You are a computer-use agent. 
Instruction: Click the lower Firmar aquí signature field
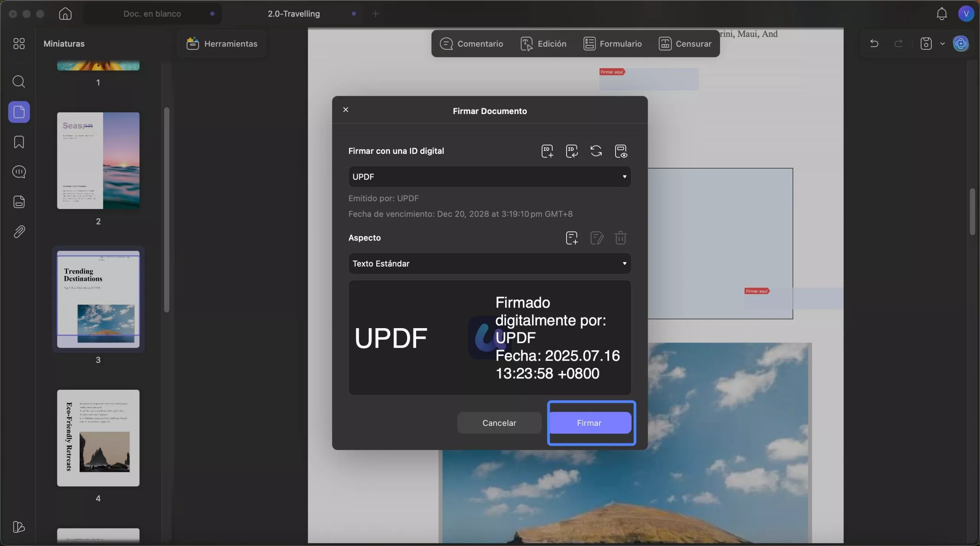click(x=794, y=298)
